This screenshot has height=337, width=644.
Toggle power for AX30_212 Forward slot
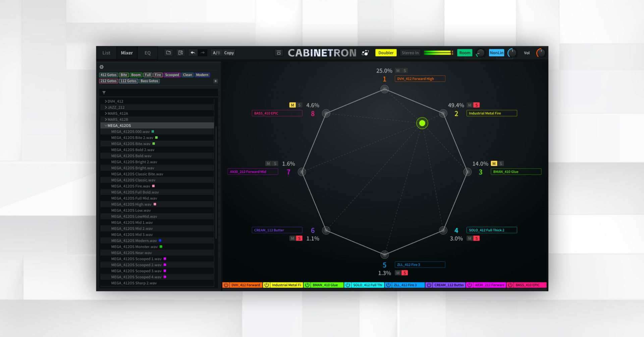point(470,285)
